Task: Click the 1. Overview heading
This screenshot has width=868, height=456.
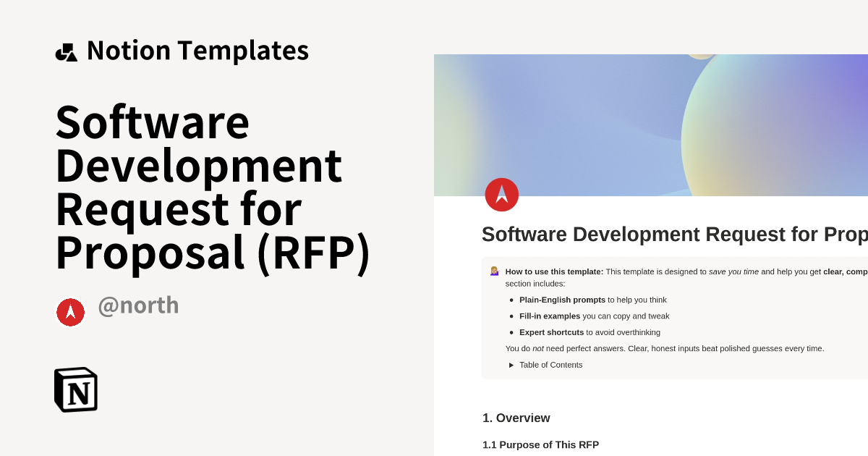Action: tap(516, 418)
